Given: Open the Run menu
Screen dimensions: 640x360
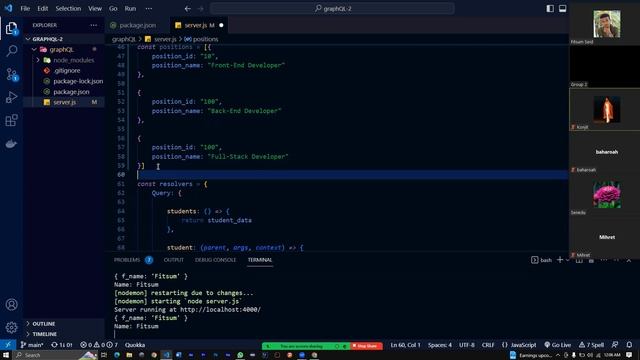Looking at the screenshot, I should pyautogui.click(x=130, y=9).
